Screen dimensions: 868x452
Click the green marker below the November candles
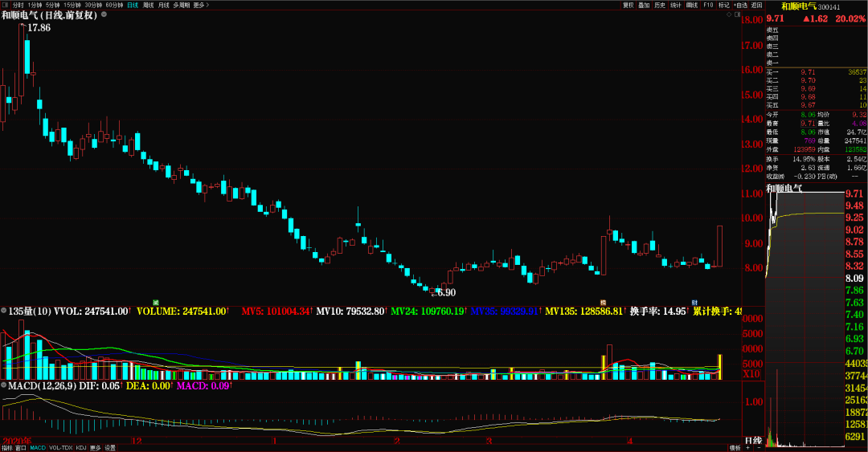[156, 303]
